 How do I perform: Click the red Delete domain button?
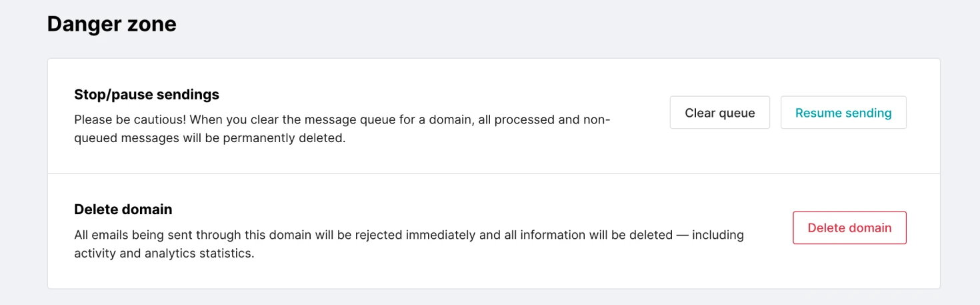tap(849, 228)
